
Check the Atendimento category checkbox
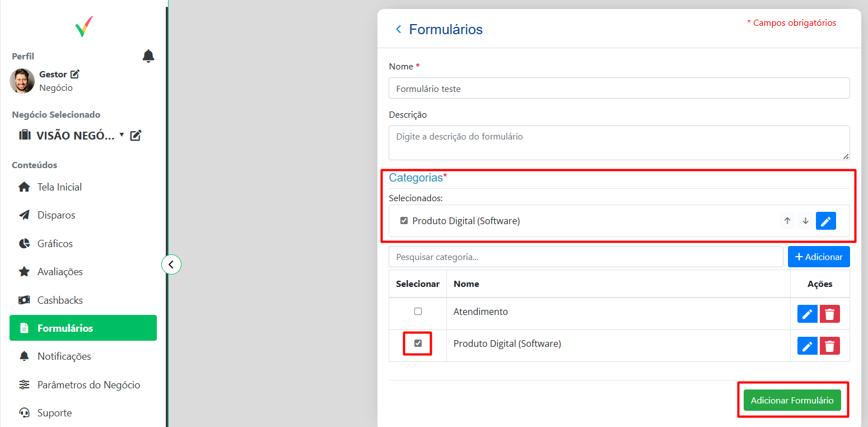pyautogui.click(x=418, y=312)
